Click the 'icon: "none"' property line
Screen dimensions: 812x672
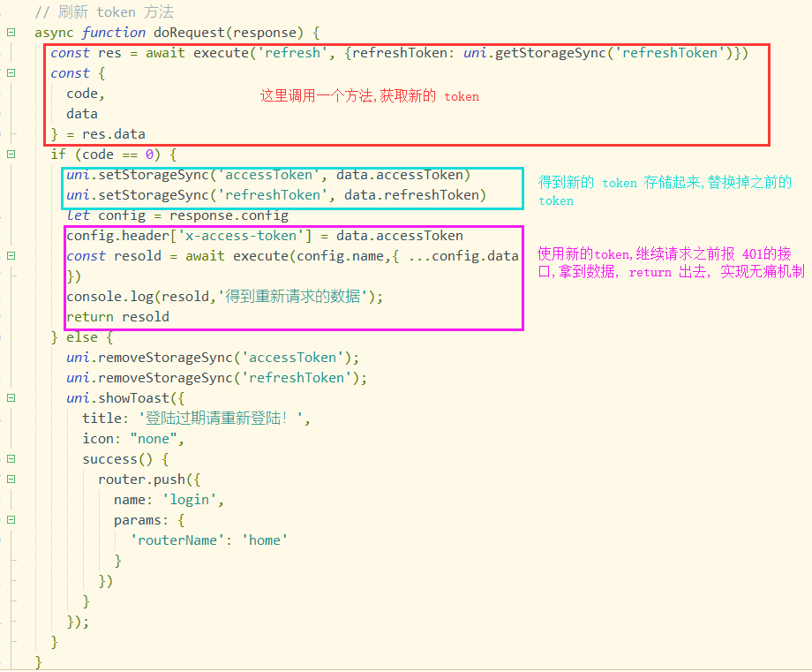pyautogui.click(x=132, y=439)
